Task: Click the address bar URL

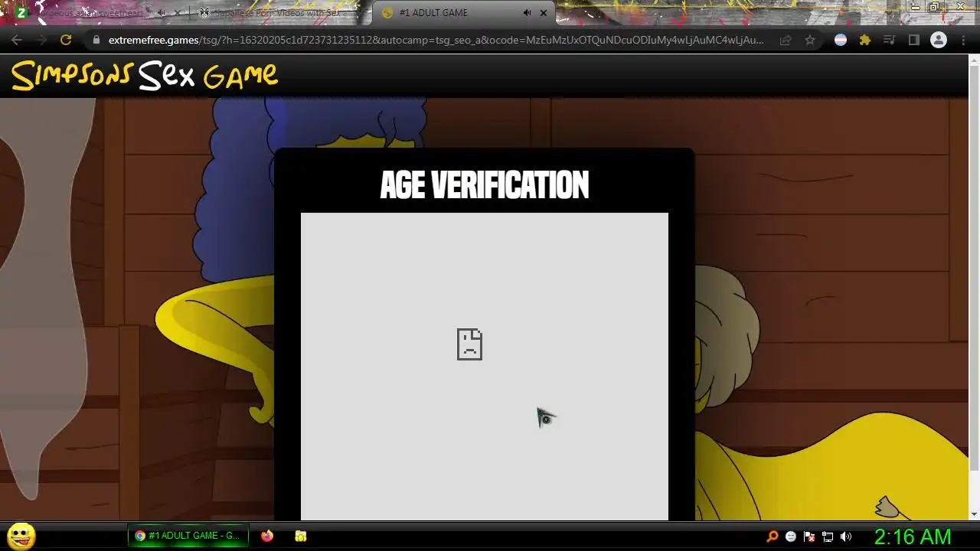Action: (x=436, y=41)
